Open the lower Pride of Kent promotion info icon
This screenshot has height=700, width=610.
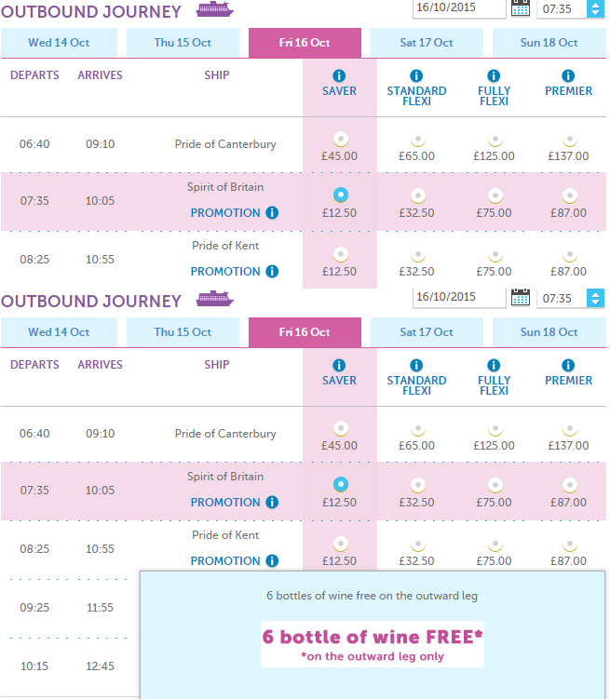(272, 560)
